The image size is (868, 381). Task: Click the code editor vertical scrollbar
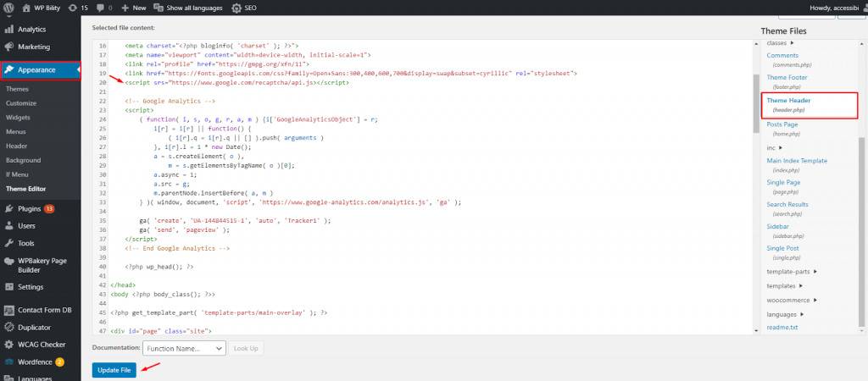pyautogui.click(x=756, y=104)
